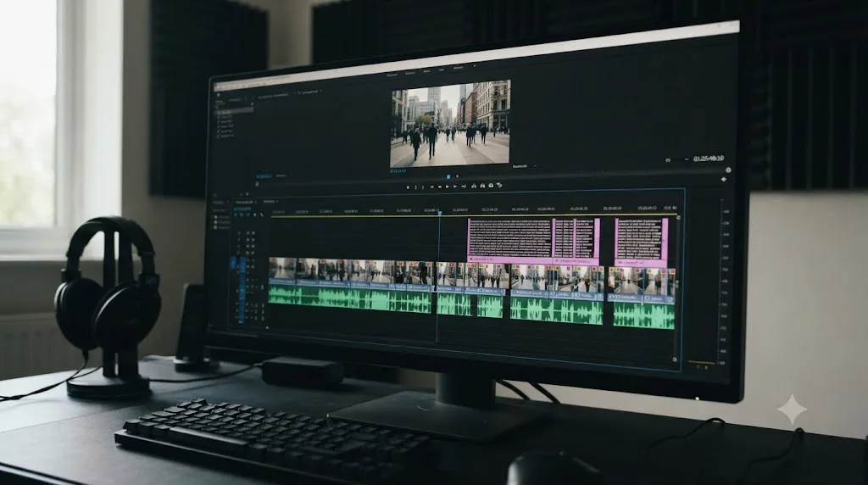The width and height of the screenshot is (868, 485).
Task: Open the playback resolution dropdown beside timecode
Action: point(676,159)
